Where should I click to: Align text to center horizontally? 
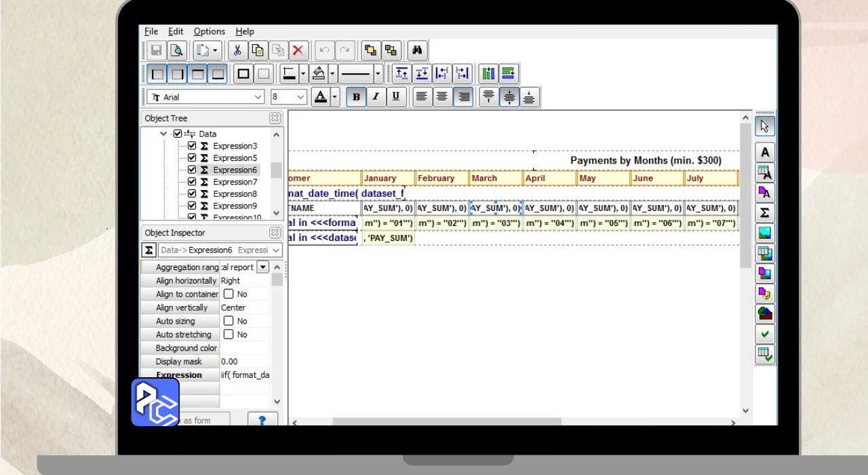[x=442, y=97]
